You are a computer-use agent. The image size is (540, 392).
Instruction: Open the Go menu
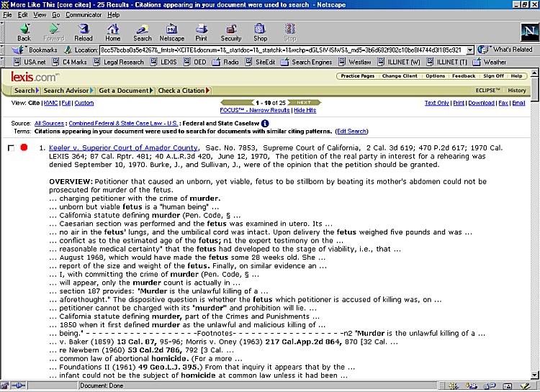click(55, 15)
